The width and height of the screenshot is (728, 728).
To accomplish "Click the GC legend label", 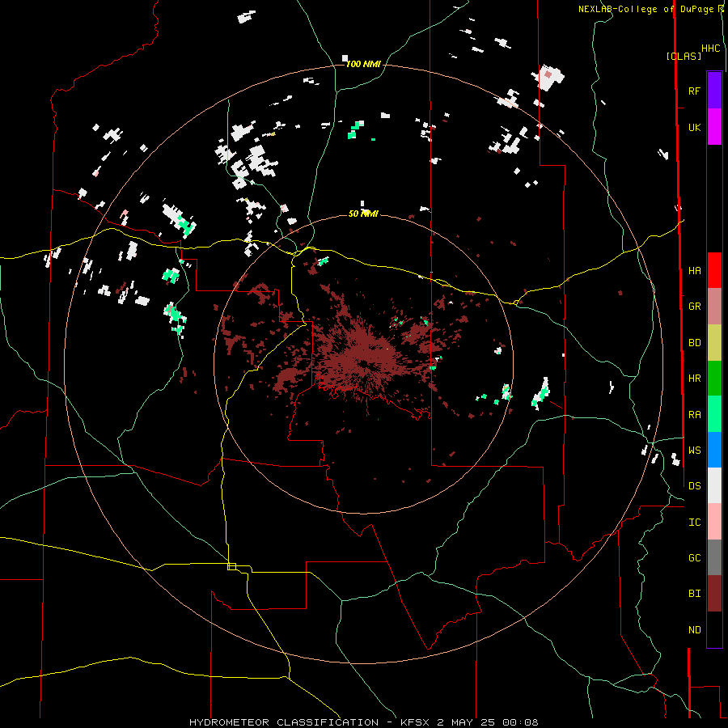I will pos(694,558).
